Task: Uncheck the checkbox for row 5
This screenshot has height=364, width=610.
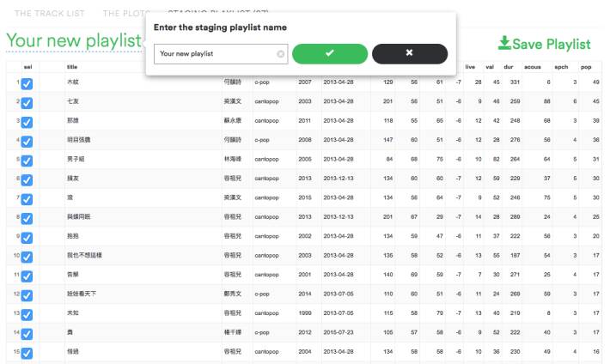Action: pyautogui.click(x=27, y=161)
